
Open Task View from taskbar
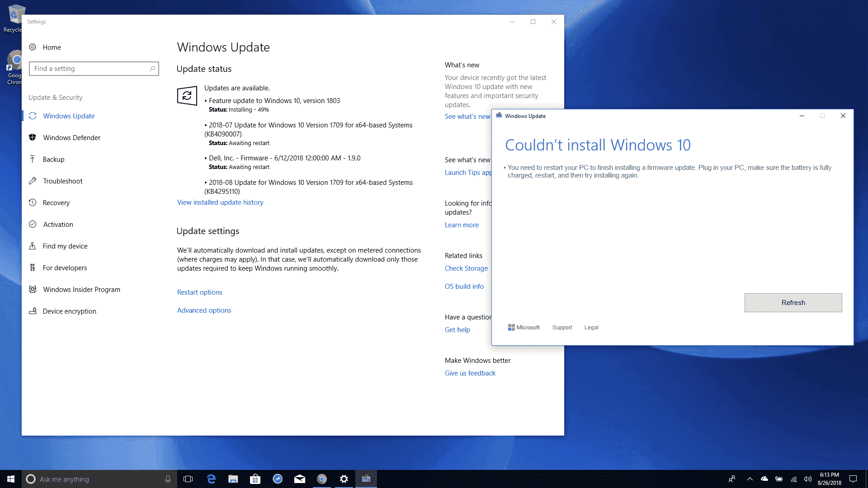pos(188,479)
